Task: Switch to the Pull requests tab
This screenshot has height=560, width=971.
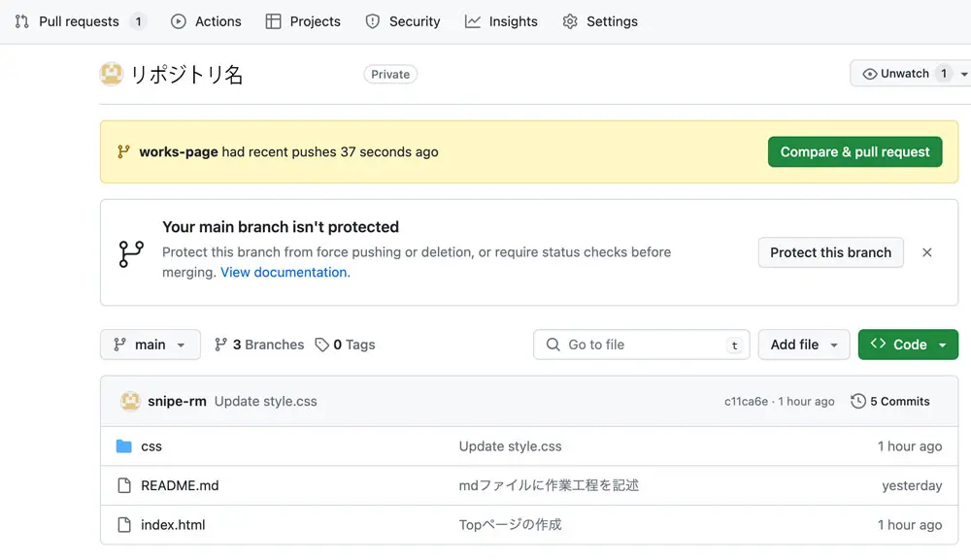Action: pyautogui.click(x=79, y=21)
